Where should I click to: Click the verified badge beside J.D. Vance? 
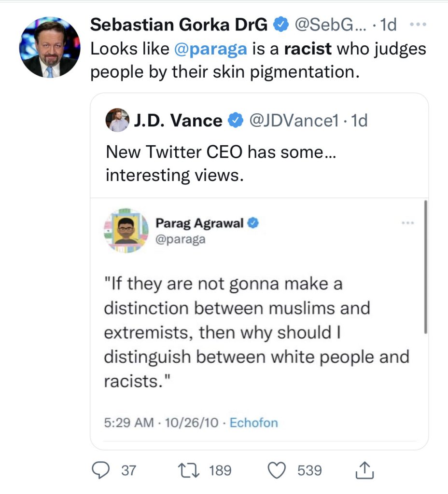tap(235, 121)
